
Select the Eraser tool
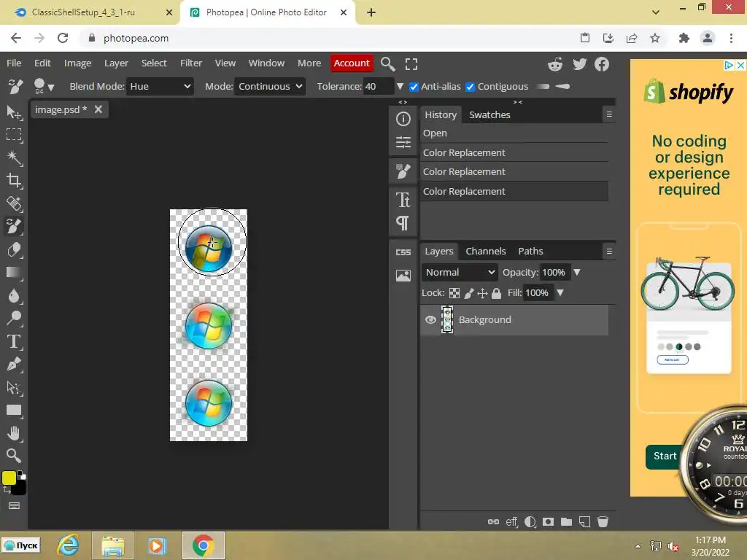14,249
